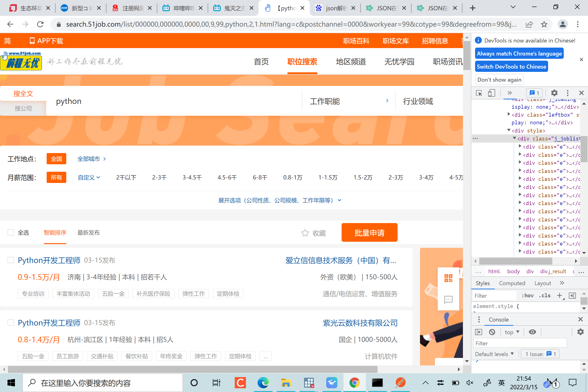588x392 pixels.
Task: Open 工作职能 job function selector
Action: tap(349, 101)
